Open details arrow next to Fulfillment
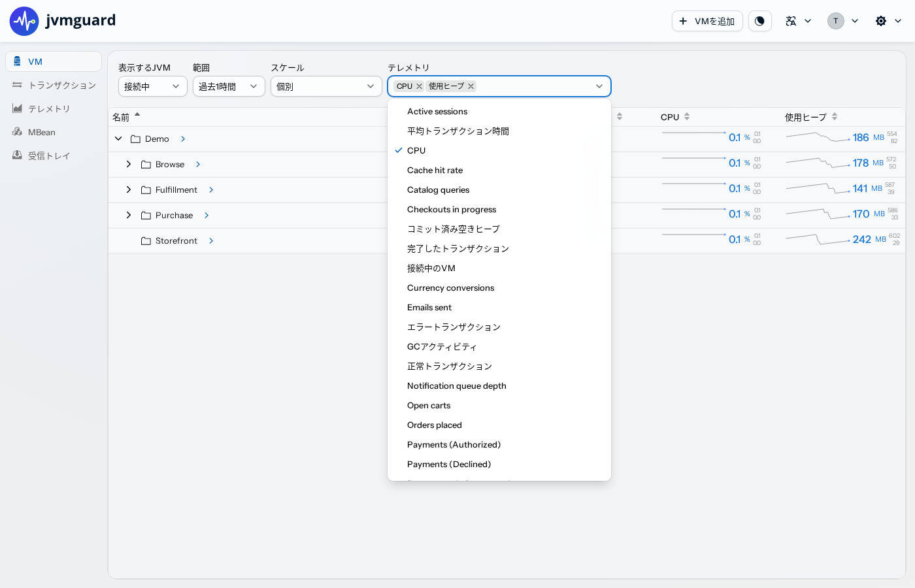The height and width of the screenshot is (588, 915). click(211, 190)
